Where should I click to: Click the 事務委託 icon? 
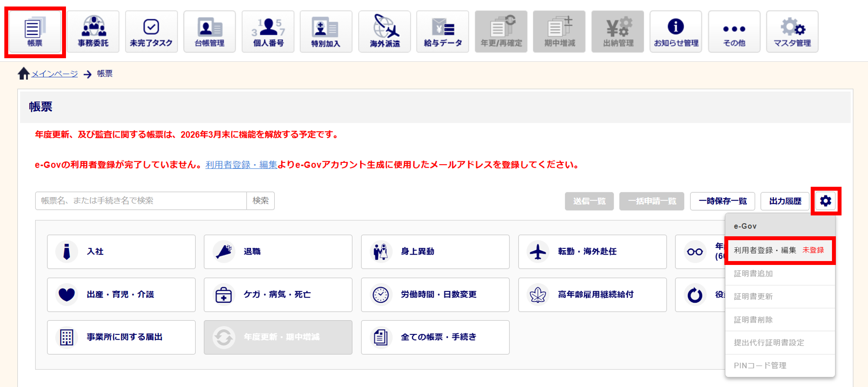[93, 32]
